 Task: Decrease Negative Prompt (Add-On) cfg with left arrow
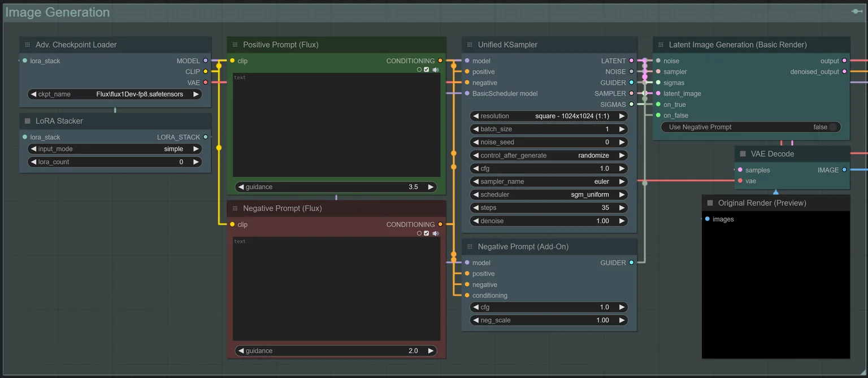tap(476, 307)
